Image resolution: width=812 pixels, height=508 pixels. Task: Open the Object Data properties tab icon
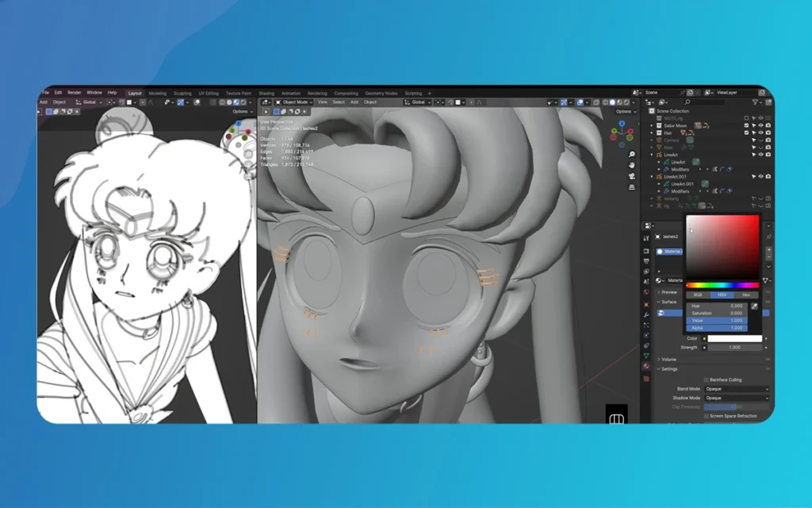coord(646,356)
